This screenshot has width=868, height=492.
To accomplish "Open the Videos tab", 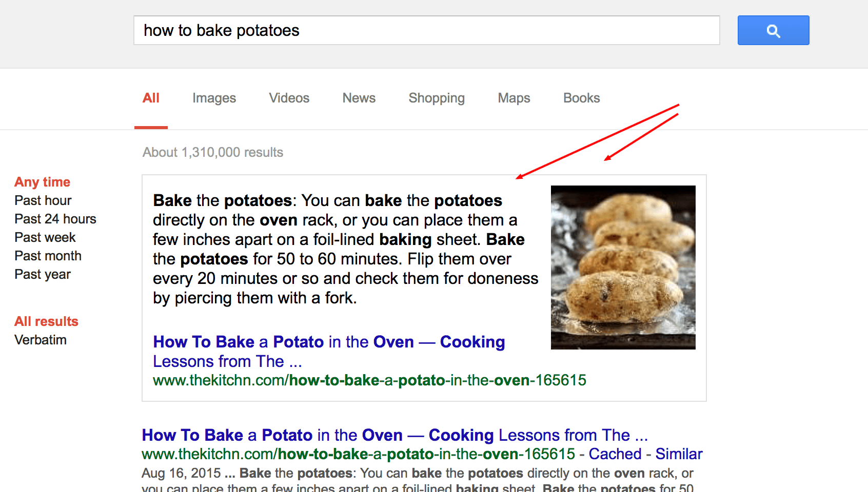I will [289, 98].
